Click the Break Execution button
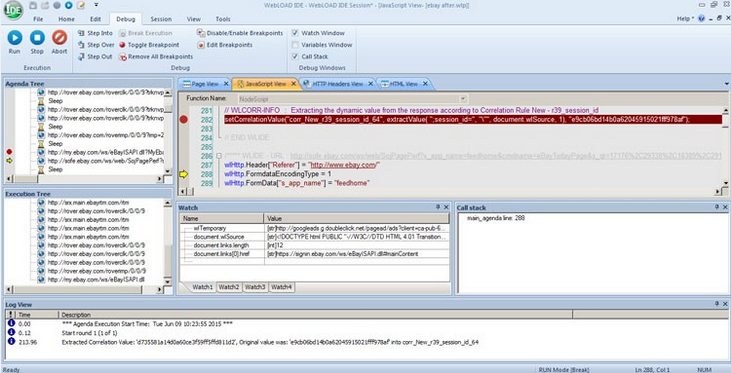 (x=146, y=33)
